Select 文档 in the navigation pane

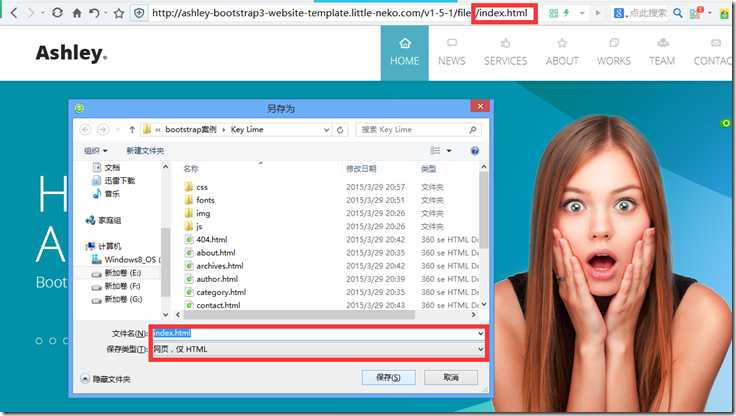coord(106,167)
